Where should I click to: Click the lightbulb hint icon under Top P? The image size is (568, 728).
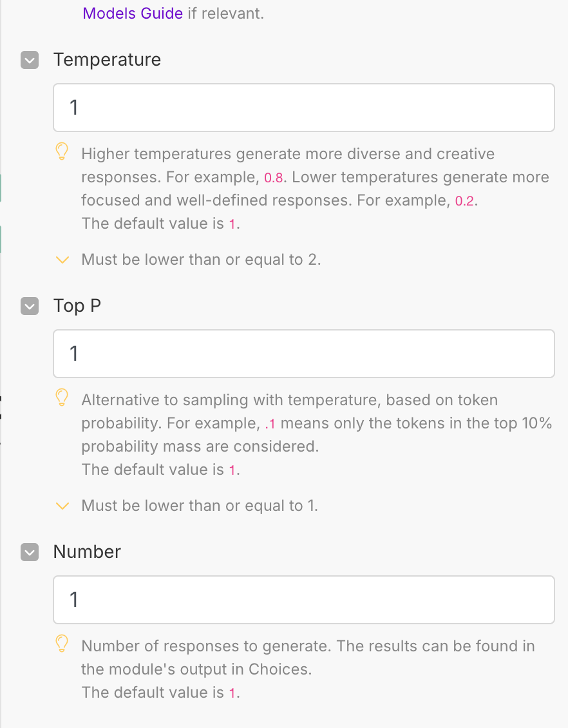[x=62, y=398]
